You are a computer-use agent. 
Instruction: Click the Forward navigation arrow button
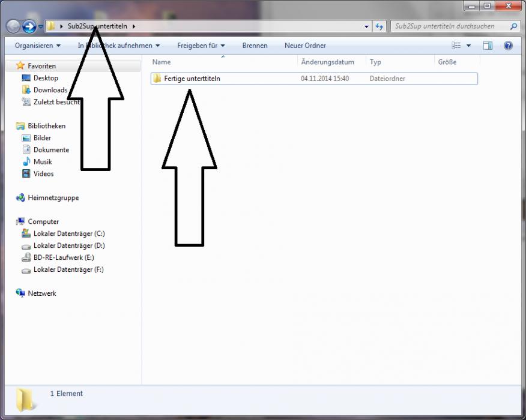tap(29, 26)
